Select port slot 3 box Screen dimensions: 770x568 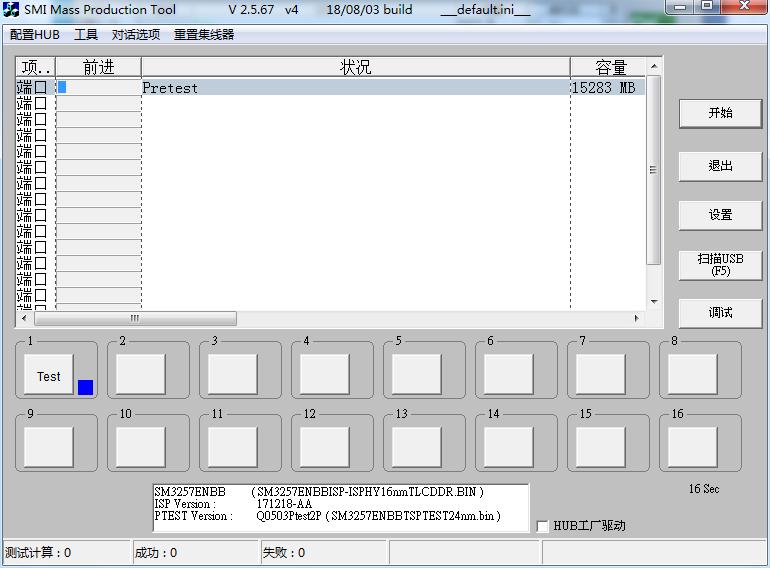[x=232, y=374]
